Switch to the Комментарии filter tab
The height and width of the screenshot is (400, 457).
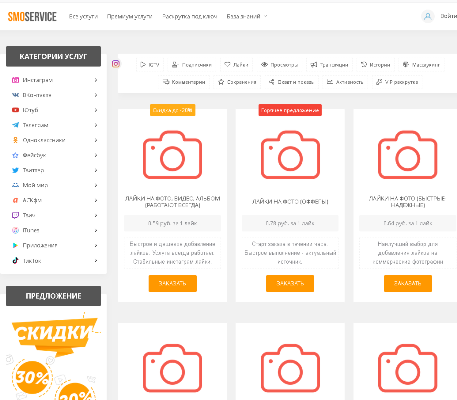pos(184,82)
